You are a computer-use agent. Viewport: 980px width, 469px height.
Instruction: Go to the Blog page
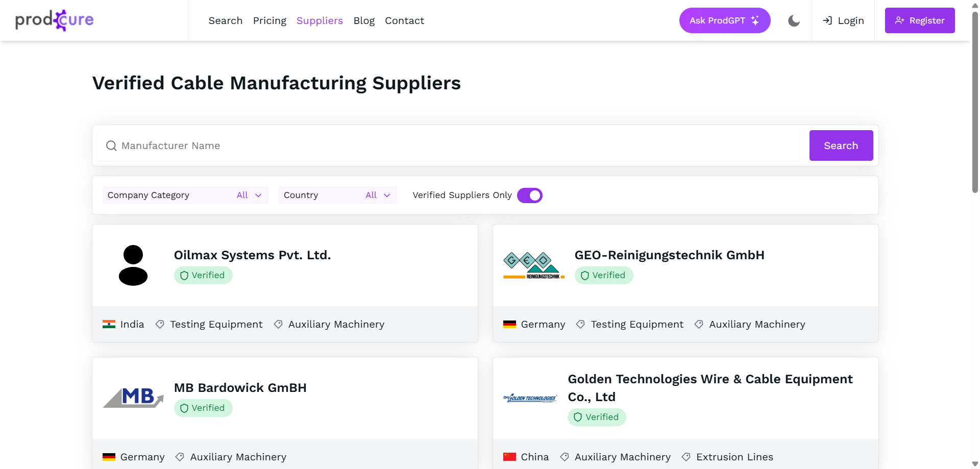coord(364,21)
